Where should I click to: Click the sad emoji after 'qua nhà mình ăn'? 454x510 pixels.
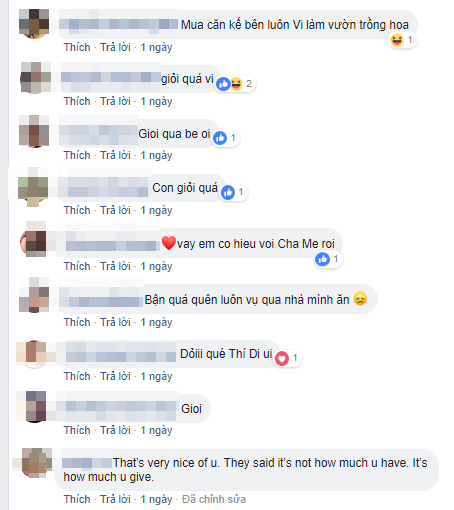pyautogui.click(x=360, y=299)
